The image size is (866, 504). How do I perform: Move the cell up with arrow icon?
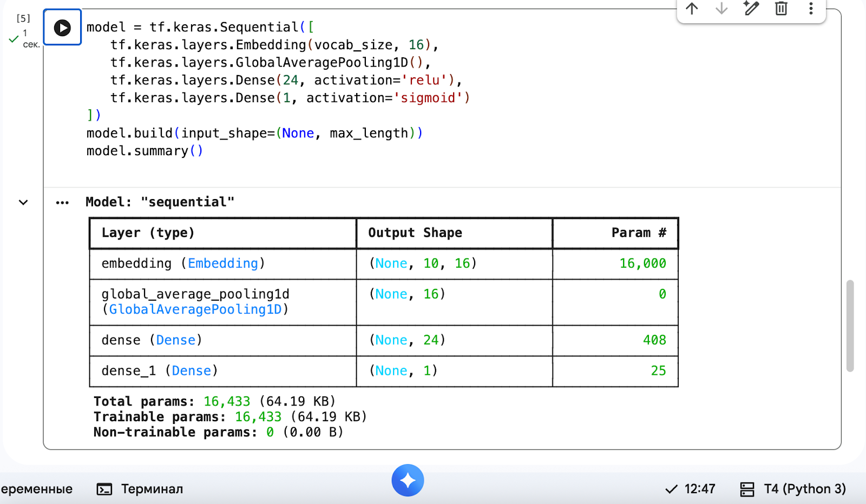(x=692, y=8)
